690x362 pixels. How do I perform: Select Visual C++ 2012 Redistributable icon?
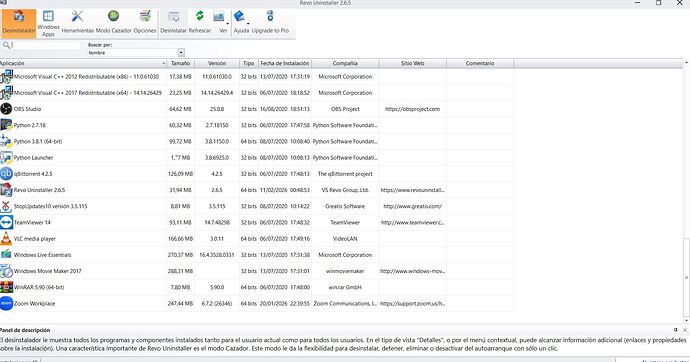point(6,77)
